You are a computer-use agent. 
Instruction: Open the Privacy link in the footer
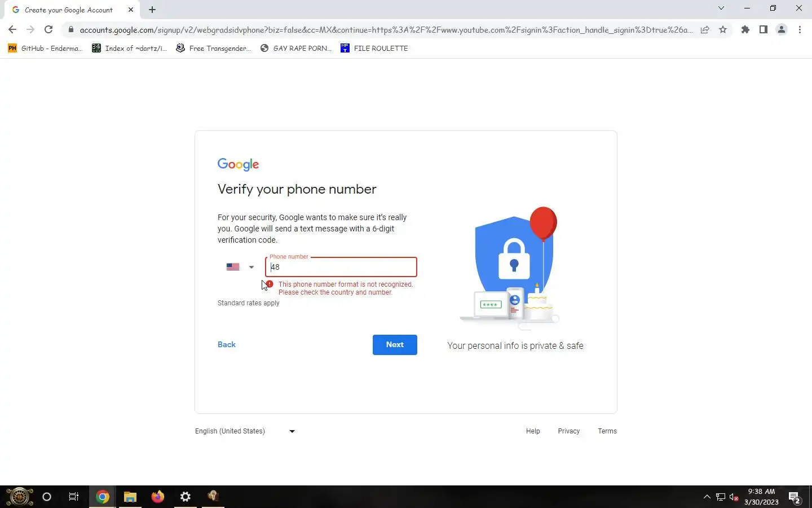(x=568, y=431)
